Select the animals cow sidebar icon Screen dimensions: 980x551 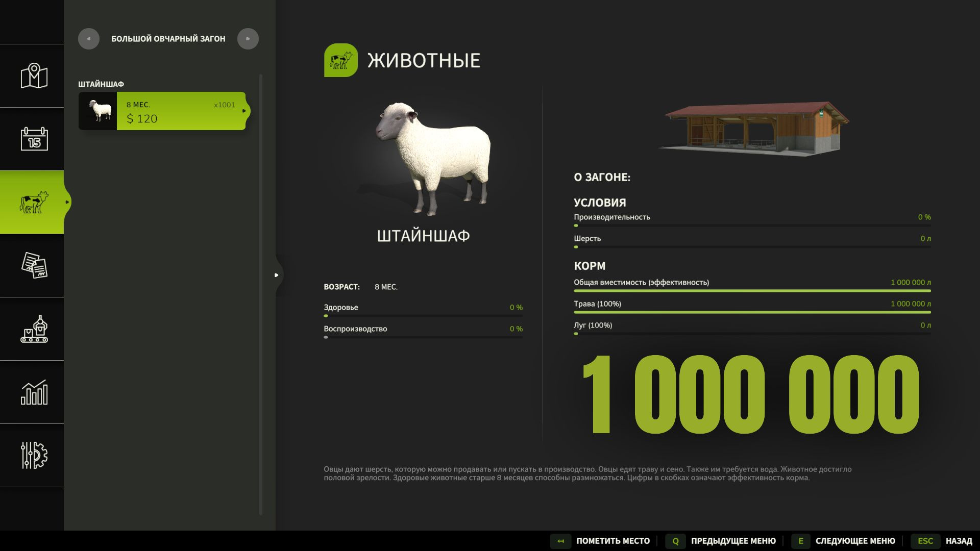point(34,203)
